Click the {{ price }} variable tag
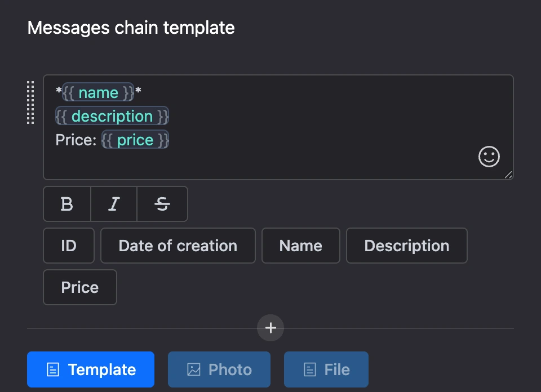 pos(135,140)
